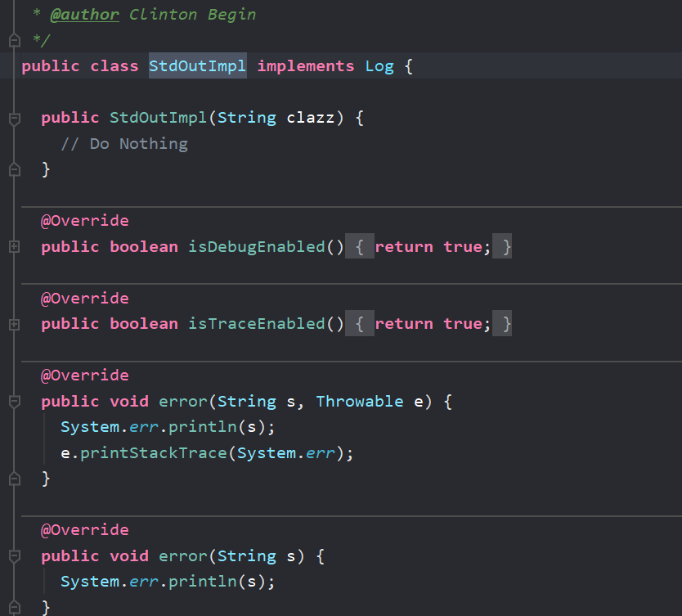This screenshot has width=682, height=616.
Task: Click @Override above isDebugEnabled
Action: click(x=85, y=221)
